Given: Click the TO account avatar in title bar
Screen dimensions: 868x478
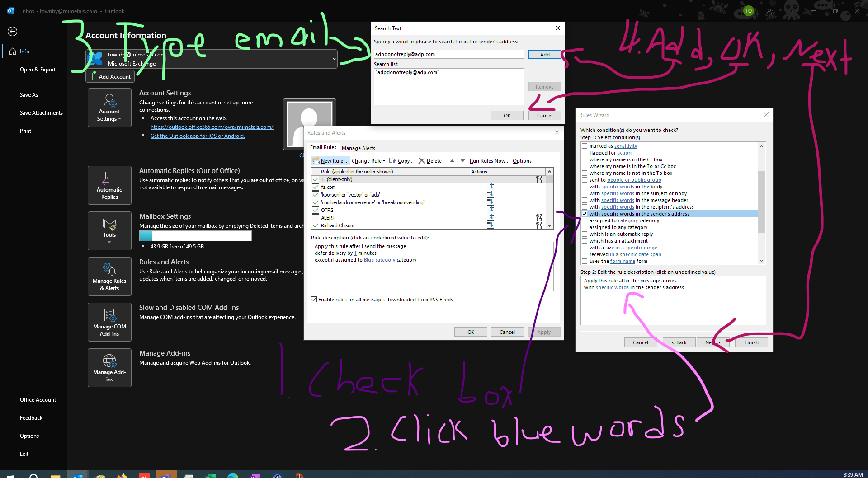Looking at the screenshot, I should point(749,11).
